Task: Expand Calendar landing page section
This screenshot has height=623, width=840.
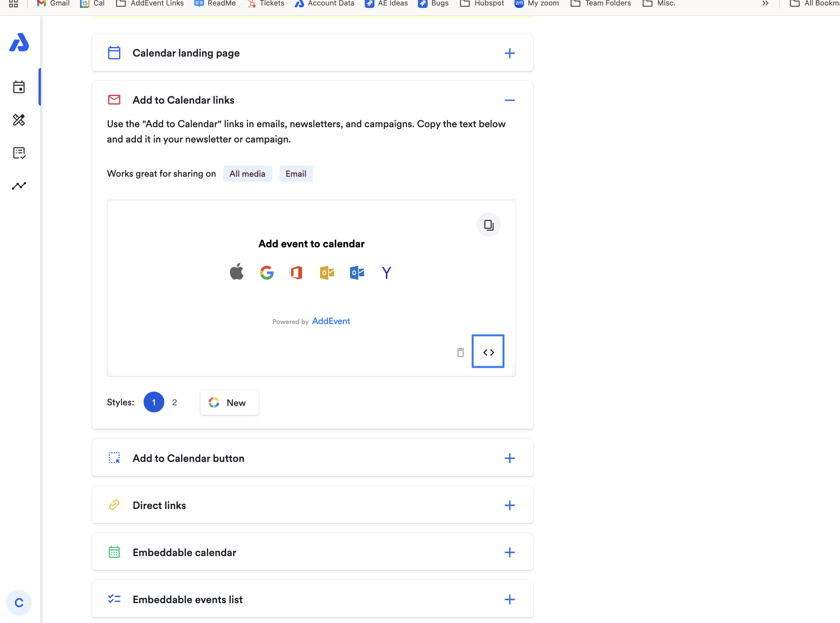Action: pyautogui.click(x=509, y=53)
